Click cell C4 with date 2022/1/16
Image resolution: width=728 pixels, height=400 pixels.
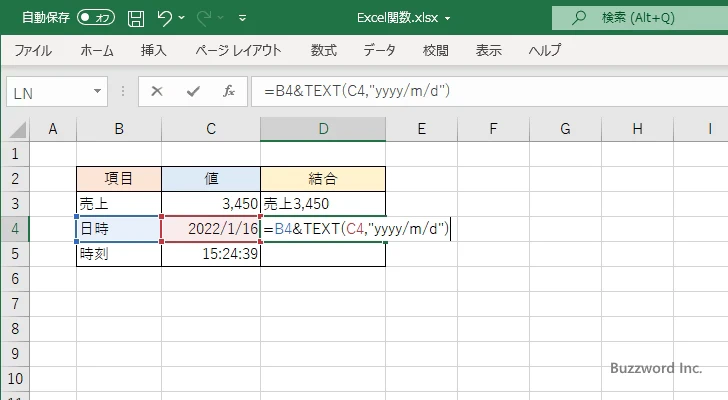(x=211, y=229)
